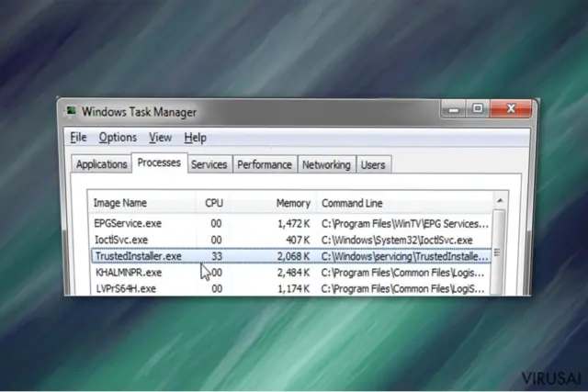Select the KHALMNPR.exe process
Screen dimensions: 588x392
tap(290, 273)
